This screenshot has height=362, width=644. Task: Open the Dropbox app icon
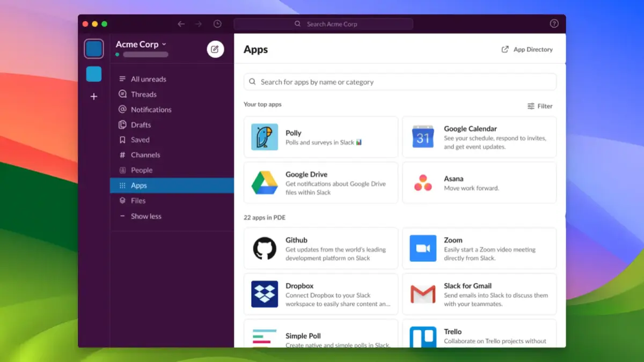(264, 294)
